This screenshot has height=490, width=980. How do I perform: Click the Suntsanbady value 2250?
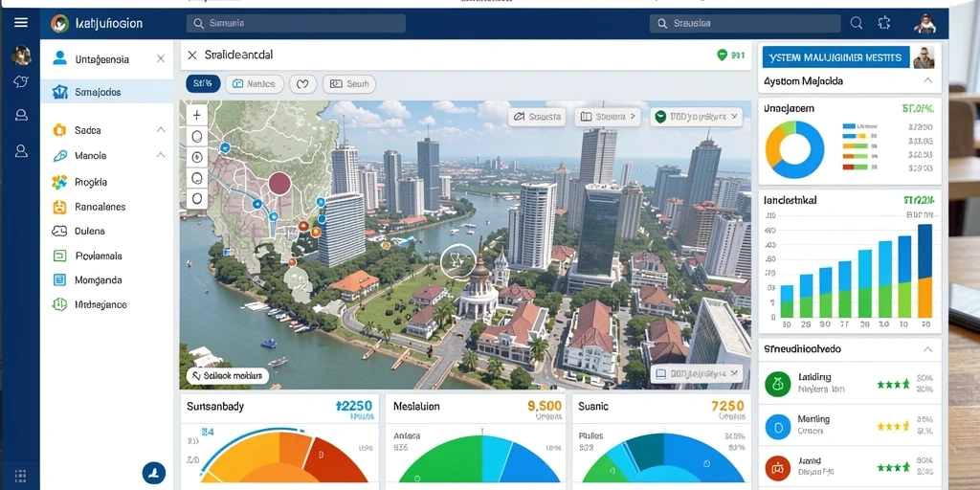tap(354, 406)
